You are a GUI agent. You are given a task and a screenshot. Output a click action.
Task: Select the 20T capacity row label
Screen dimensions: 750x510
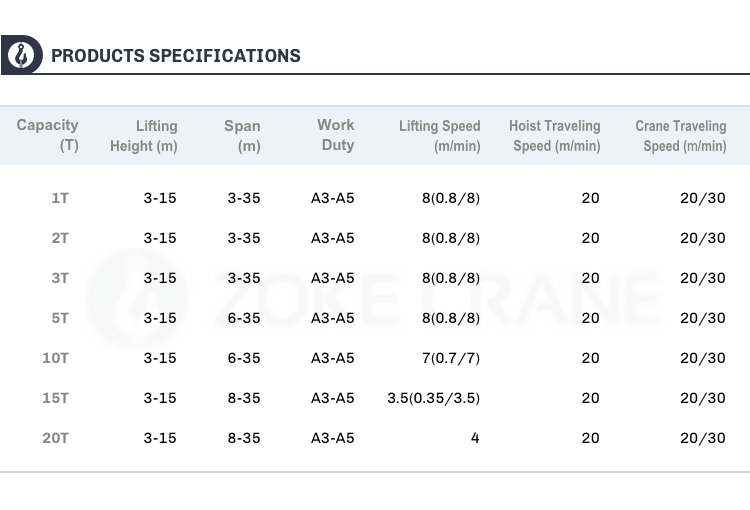tap(55, 438)
